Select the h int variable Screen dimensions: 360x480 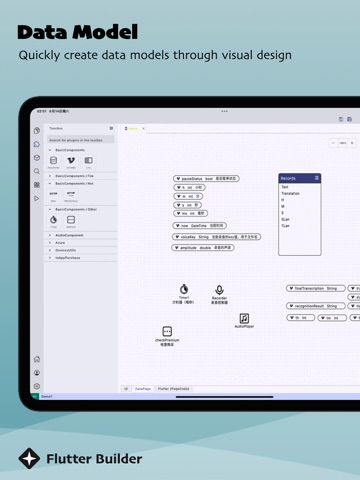pyautogui.click(x=189, y=187)
